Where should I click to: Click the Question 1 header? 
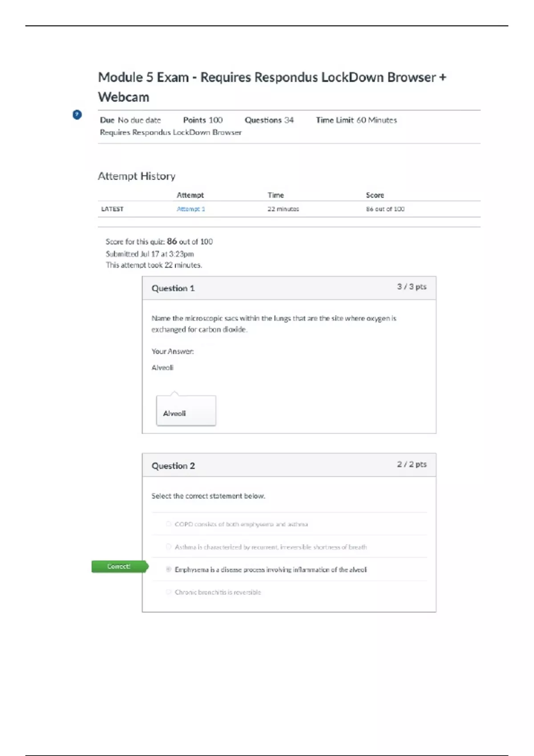pos(173,288)
